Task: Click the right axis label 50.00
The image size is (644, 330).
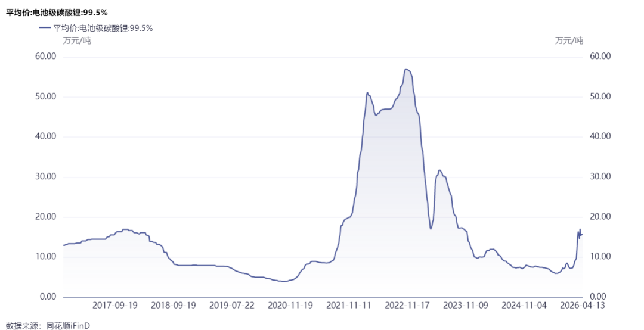Action: (x=600, y=96)
